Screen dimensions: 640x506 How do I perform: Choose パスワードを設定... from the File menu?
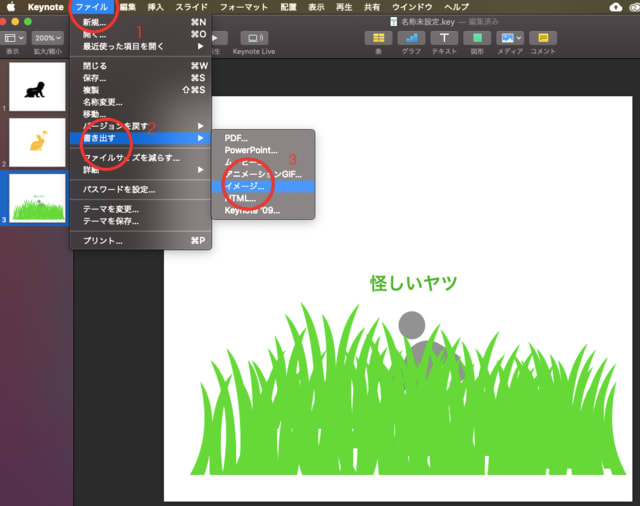118,189
